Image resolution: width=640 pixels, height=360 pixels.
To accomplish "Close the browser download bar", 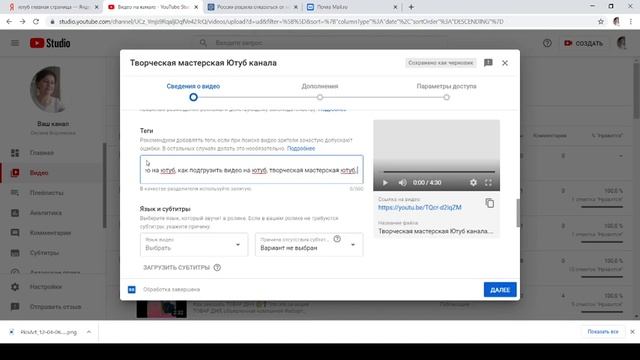I will click(632, 332).
